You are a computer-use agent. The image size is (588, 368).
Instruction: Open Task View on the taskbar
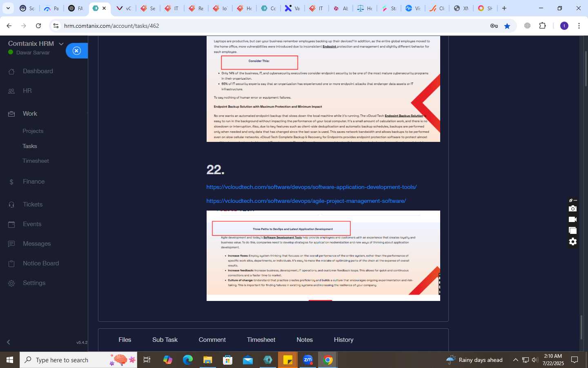(x=147, y=360)
